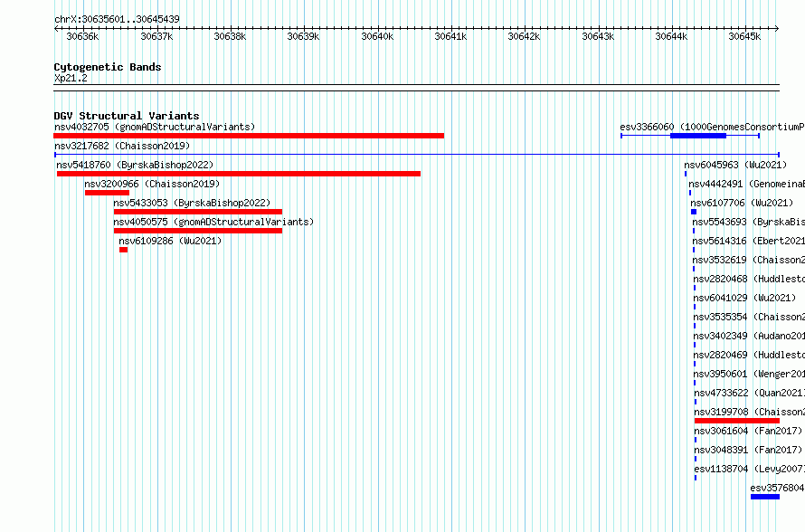
Task: Click the ruler's left arrow end
Action: 56,29
